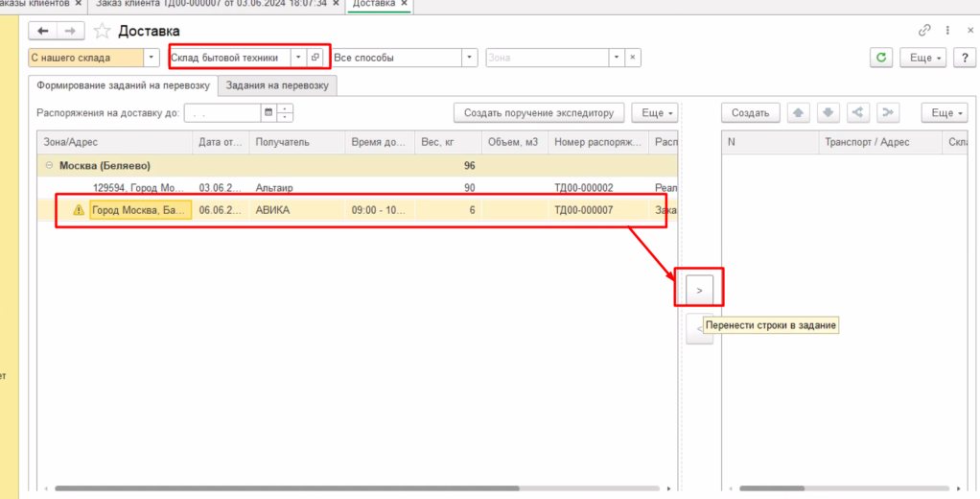Viewport: 980px width, 499px height.
Task: Add Доставка to favorites with star
Action: [x=102, y=31]
